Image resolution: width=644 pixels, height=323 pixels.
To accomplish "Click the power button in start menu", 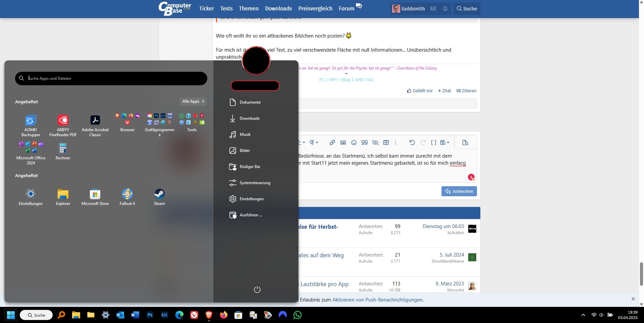I will (x=257, y=289).
